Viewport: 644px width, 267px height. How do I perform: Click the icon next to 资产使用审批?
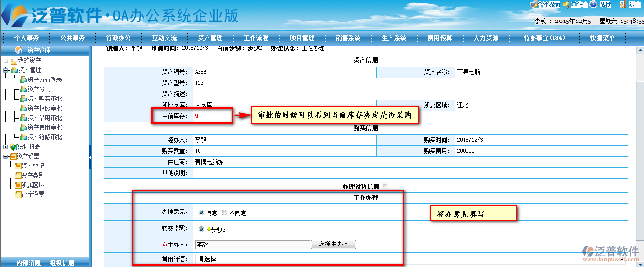pyautogui.click(x=23, y=128)
